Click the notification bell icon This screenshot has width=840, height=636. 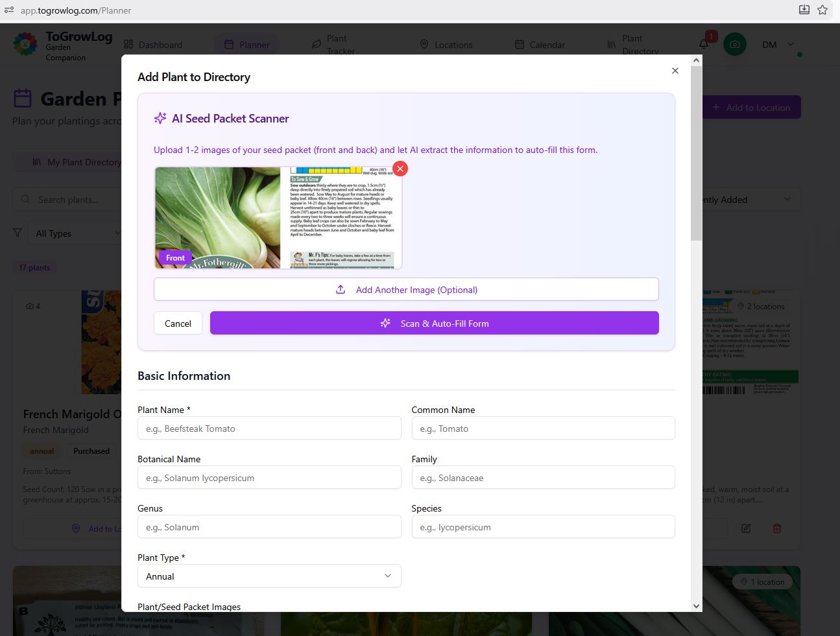pyautogui.click(x=704, y=44)
